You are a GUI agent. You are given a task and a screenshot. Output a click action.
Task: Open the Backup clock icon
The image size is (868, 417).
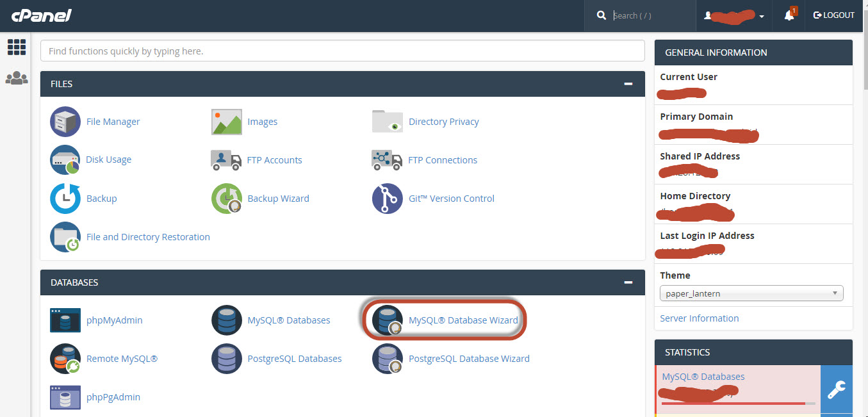click(65, 199)
